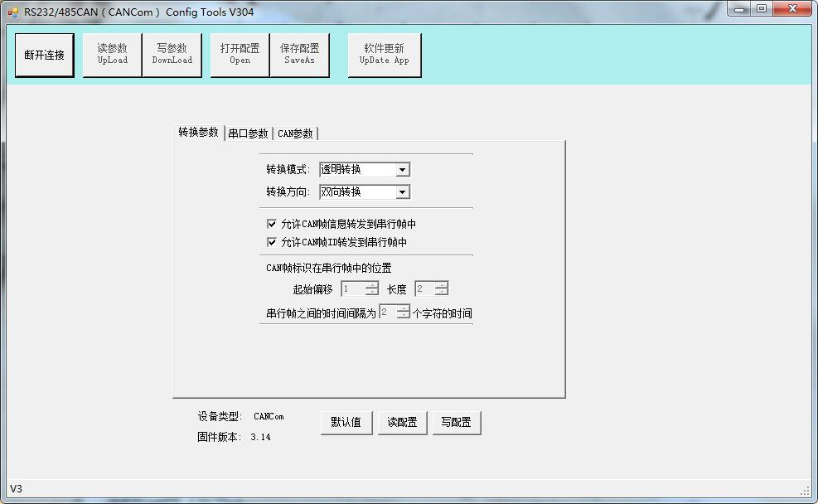
Task: Click the app icon in title bar
Action: click(12, 12)
